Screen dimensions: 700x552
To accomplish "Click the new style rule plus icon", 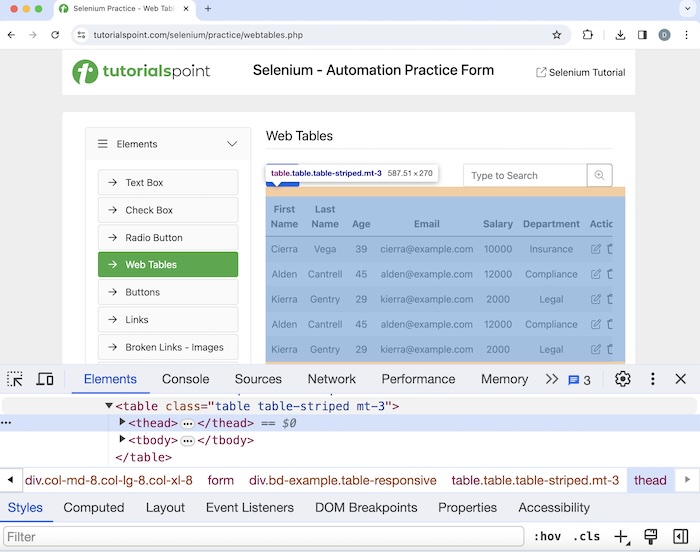I will [621, 537].
